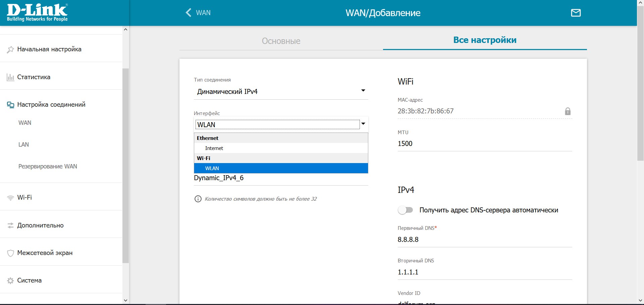Open Система menu section
This screenshot has height=305, width=644.
tap(61, 281)
